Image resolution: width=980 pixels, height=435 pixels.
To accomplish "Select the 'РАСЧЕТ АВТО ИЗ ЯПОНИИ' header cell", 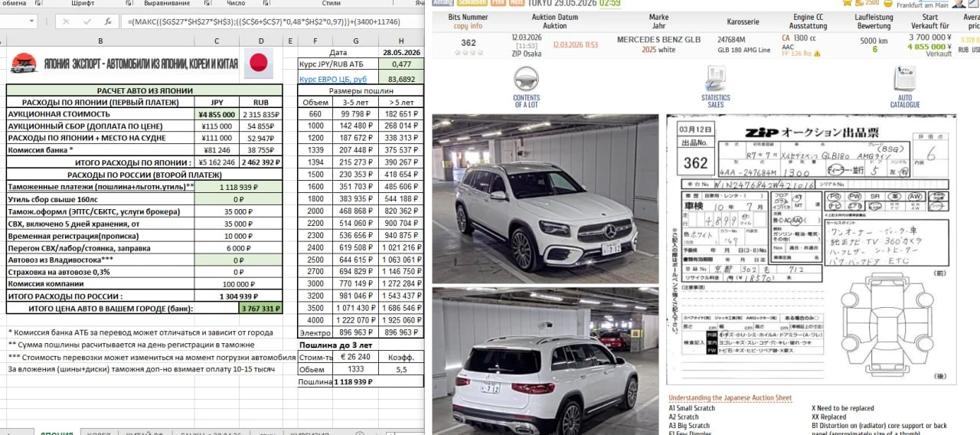I will click(145, 90).
